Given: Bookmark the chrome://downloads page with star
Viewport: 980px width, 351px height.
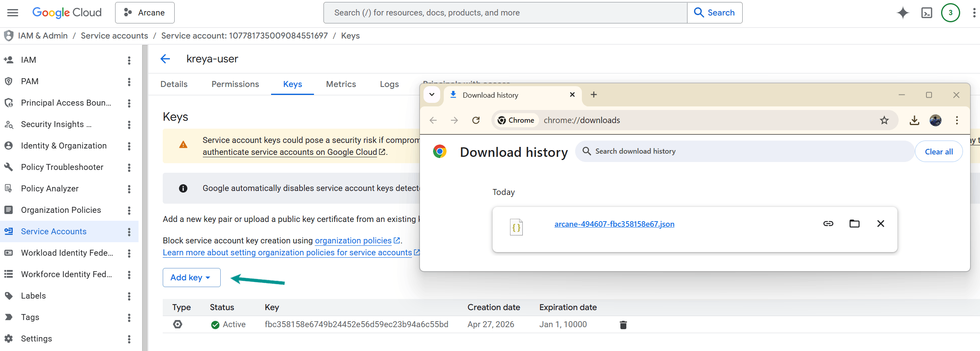Looking at the screenshot, I should pyautogui.click(x=884, y=120).
